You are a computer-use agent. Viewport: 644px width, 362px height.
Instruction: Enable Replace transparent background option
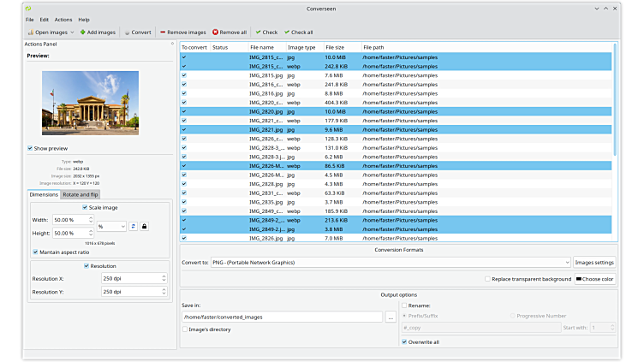tap(487, 279)
